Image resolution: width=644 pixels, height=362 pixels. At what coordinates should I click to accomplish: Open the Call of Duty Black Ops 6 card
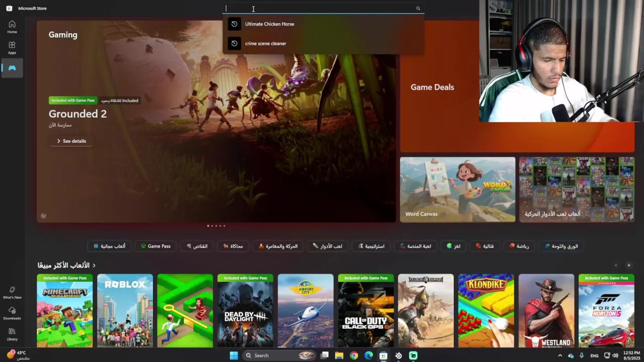pos(366,311)
